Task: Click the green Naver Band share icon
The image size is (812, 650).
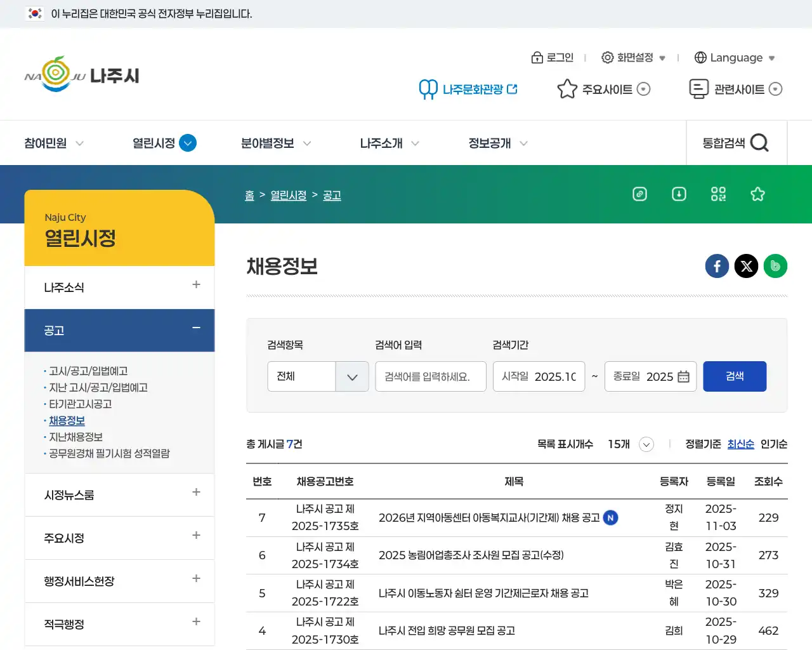Action: coord(775,266)
